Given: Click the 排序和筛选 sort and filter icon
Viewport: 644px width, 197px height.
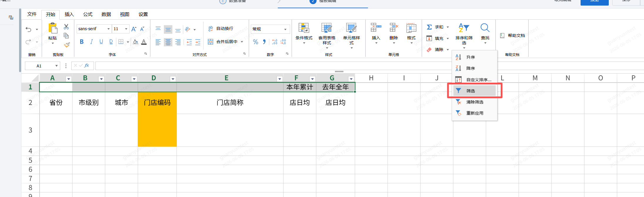Looking at the screenshot, I should 464,28.
